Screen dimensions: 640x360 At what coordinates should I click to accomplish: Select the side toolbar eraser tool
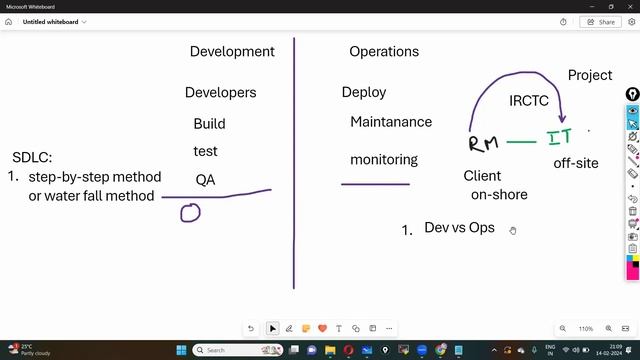pyautogui.click(x=633, y=173)
